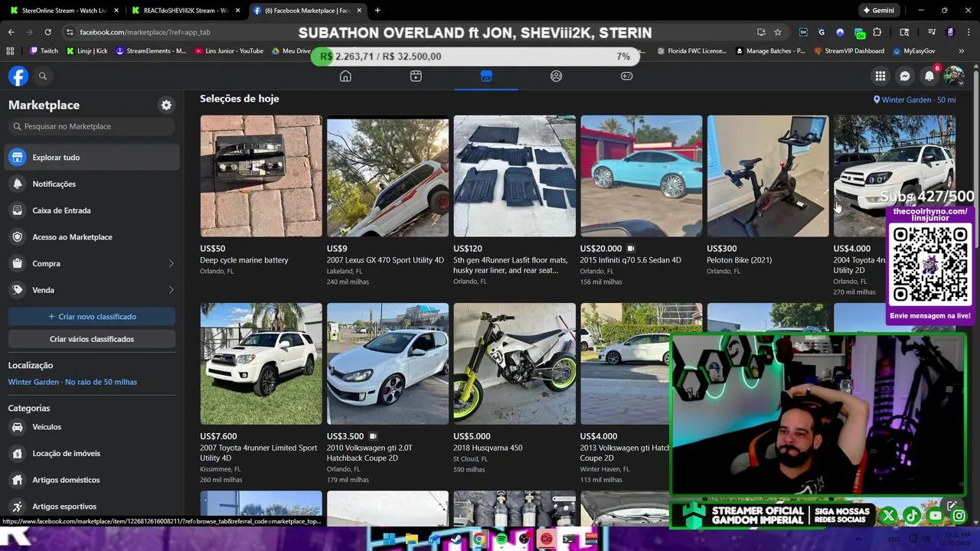The height and width of the screenshot is (551, 980).
Task: Open the Facebook home feed icon
Action: point(345,76)
